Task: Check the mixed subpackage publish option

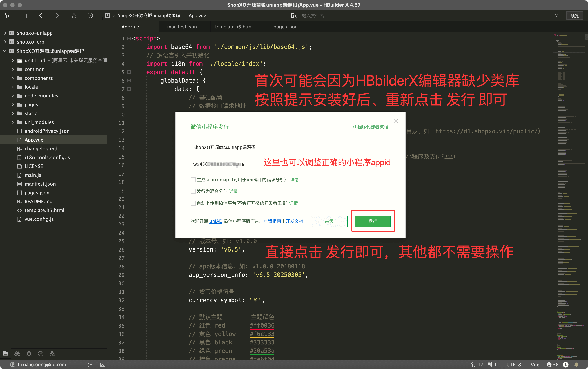Action: (193, 191)
